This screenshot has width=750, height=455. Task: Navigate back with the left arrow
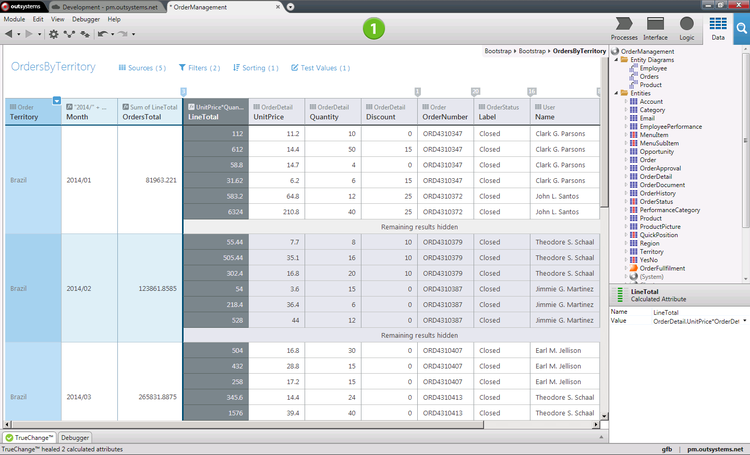8,34
